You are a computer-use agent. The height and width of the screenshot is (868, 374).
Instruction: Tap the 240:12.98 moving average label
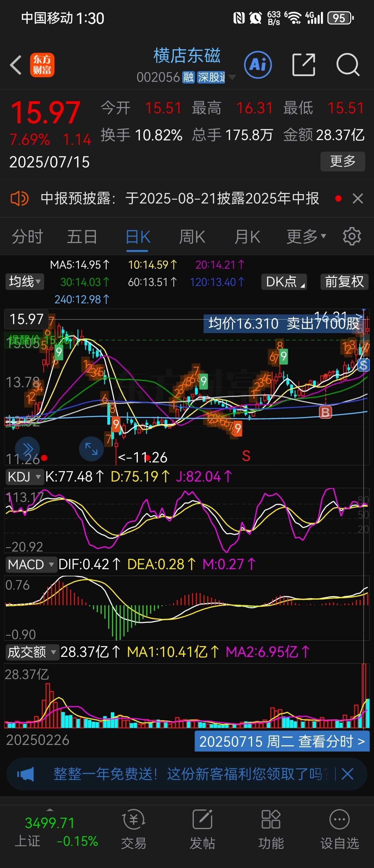click(x=82, y=299)
